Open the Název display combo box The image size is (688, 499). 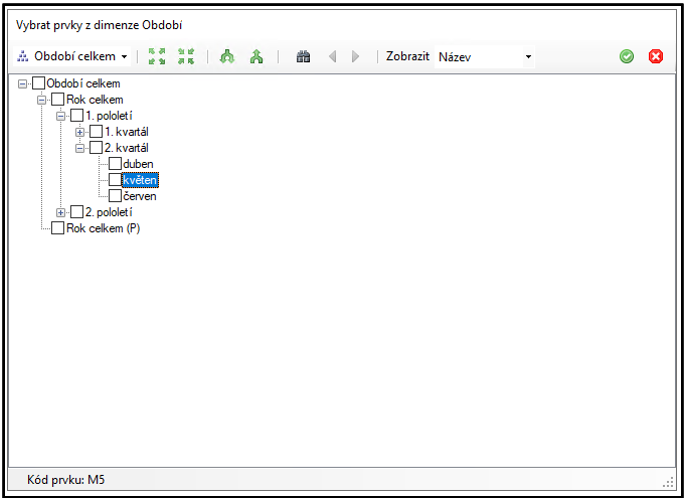click(x=484, y=57)
